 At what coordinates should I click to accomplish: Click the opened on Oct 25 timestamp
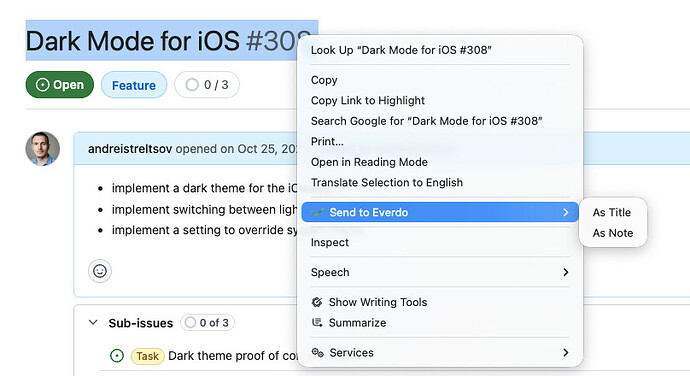click(237, 149)
